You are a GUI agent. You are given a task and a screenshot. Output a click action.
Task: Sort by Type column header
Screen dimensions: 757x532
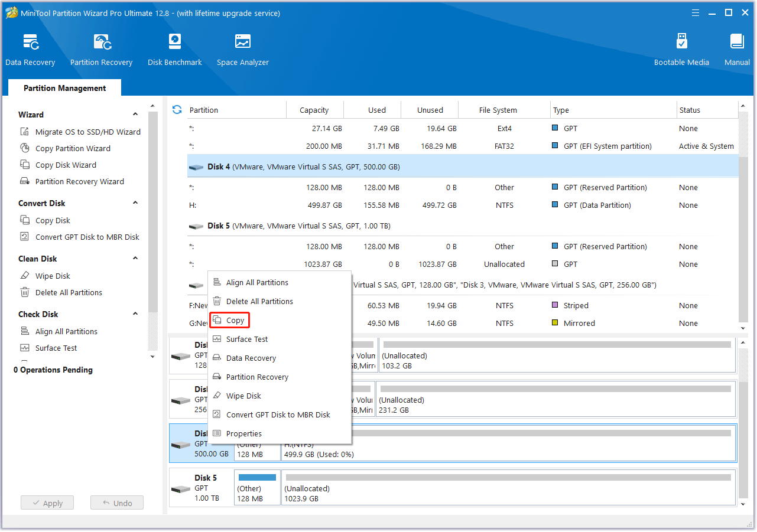[613, 110]
